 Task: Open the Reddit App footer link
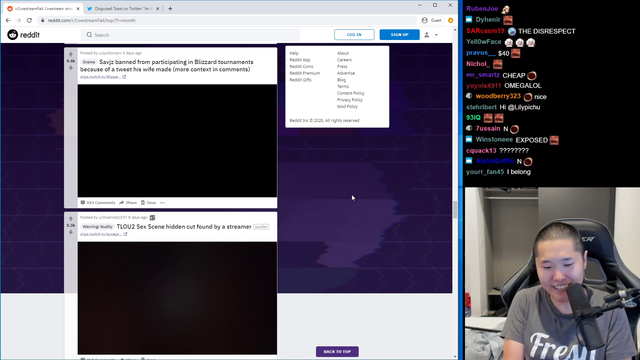[300, 60]
